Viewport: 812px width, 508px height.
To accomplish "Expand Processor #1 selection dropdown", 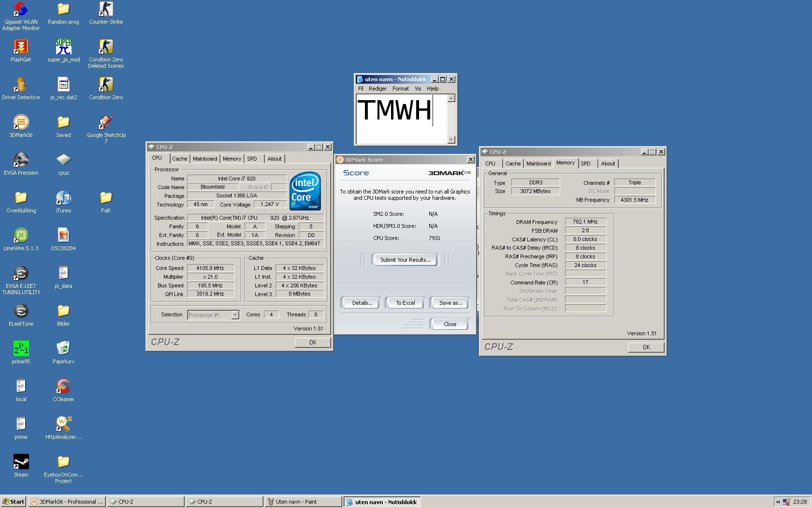I will point(235,315).
